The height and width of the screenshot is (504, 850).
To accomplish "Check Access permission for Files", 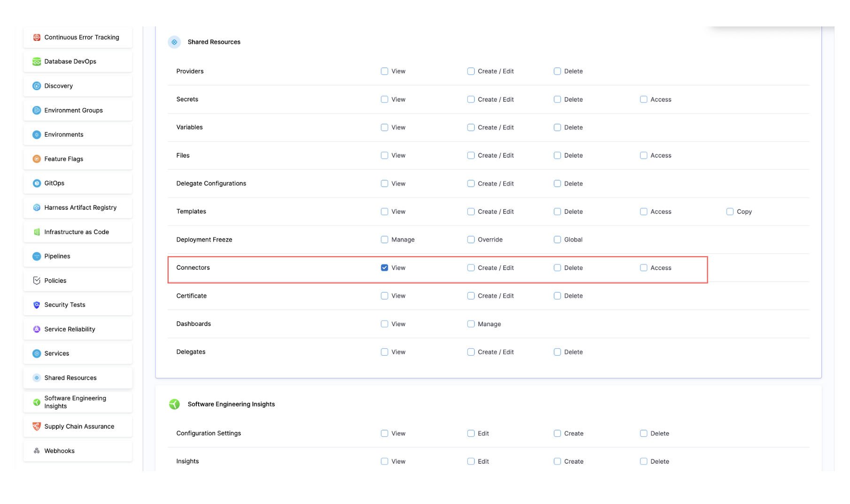I will coord(643,155).
